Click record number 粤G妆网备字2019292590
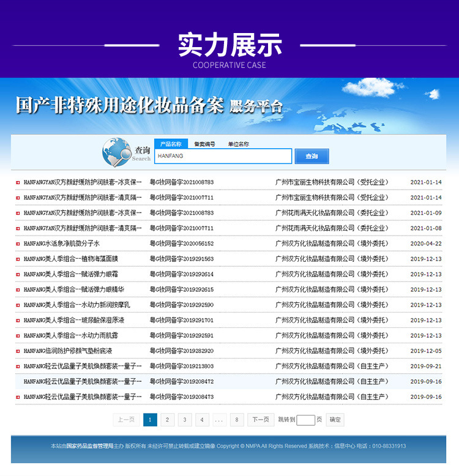The width and height of the screenshot is (459, 476). tap(182, 305)
